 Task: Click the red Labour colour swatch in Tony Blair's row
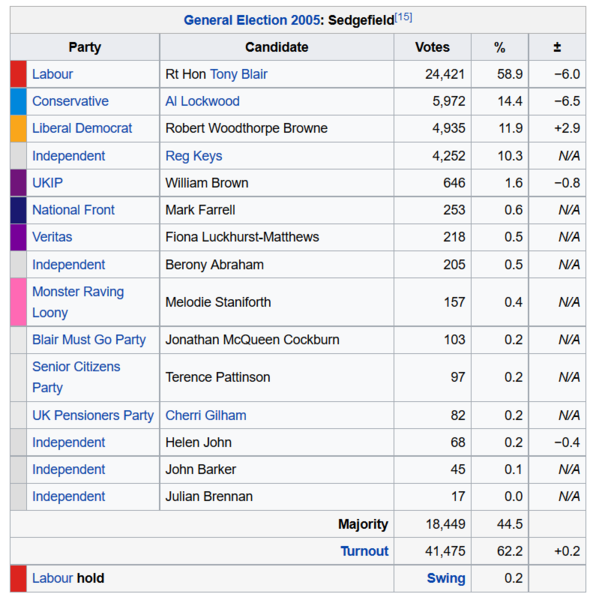(18, 74)
